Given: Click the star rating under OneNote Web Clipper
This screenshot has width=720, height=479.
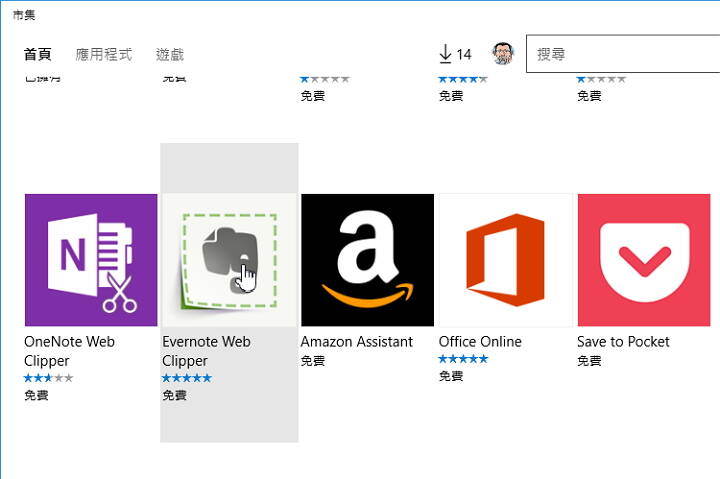Looking at the screenshot, I should [48, 378].
